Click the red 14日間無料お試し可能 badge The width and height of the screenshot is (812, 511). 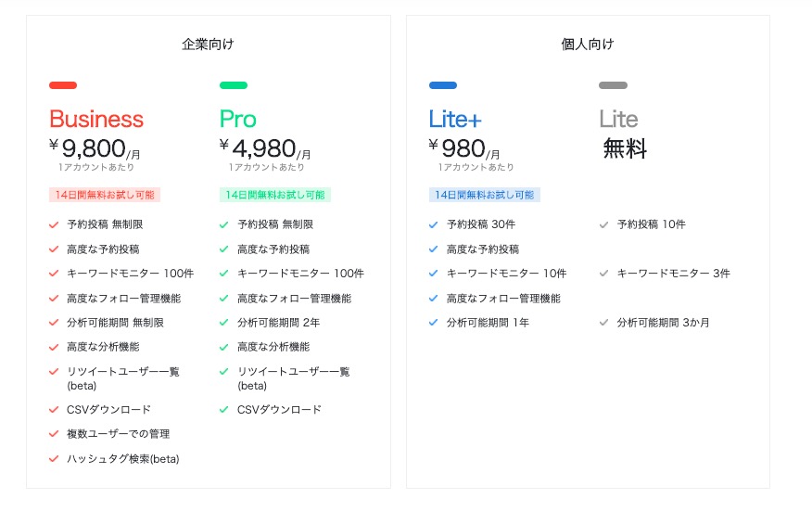[x=105, y=195]
